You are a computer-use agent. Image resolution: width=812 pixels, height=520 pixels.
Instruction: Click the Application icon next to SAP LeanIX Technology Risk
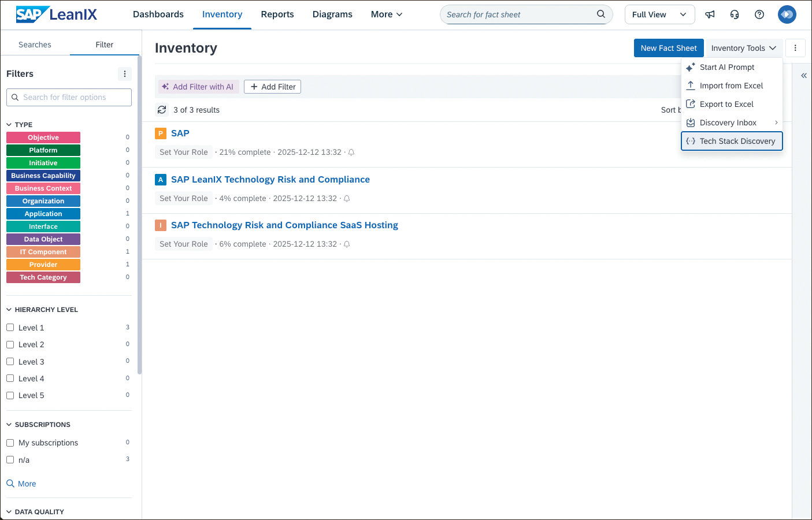pyautogui.click(x=161, y=180)
